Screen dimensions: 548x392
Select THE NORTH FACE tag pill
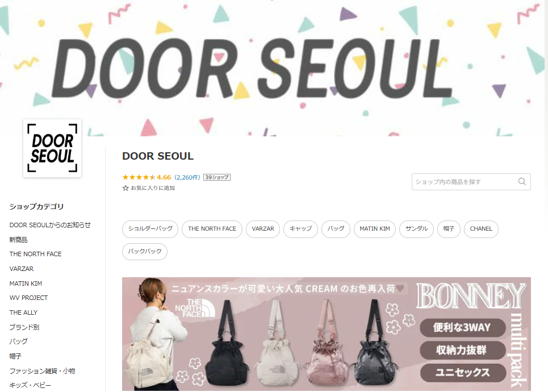pyautogui.click(x=212, y=229)
